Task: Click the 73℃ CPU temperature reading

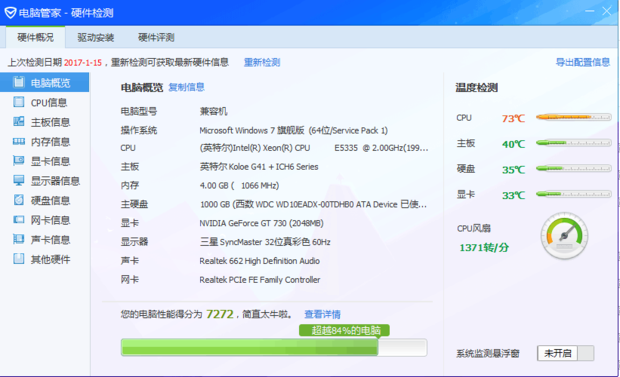Action: [513, 118]
